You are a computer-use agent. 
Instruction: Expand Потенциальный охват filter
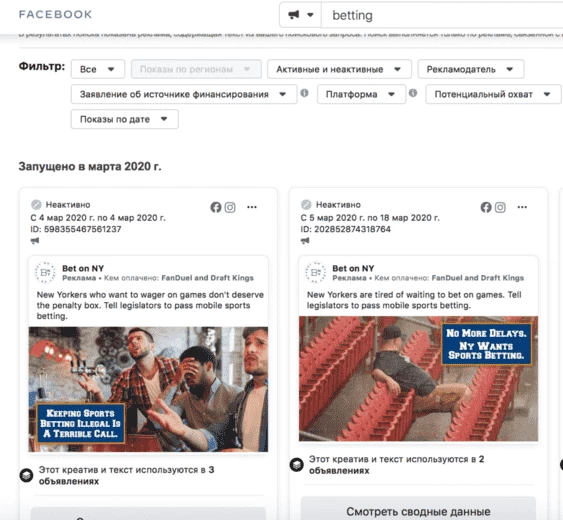click(x=493, y=94)
